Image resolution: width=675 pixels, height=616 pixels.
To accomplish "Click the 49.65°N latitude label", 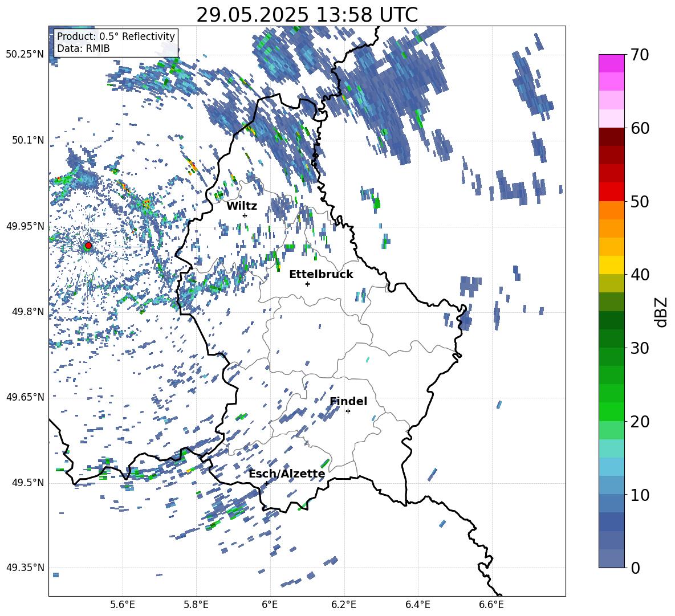I will (25, 397).
